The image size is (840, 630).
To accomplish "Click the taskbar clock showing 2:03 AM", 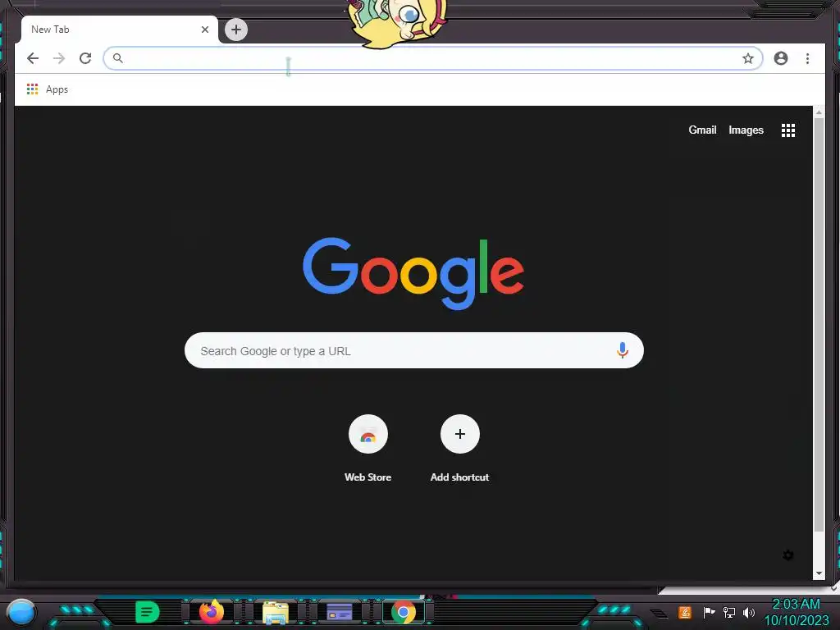I will (796, 612).
